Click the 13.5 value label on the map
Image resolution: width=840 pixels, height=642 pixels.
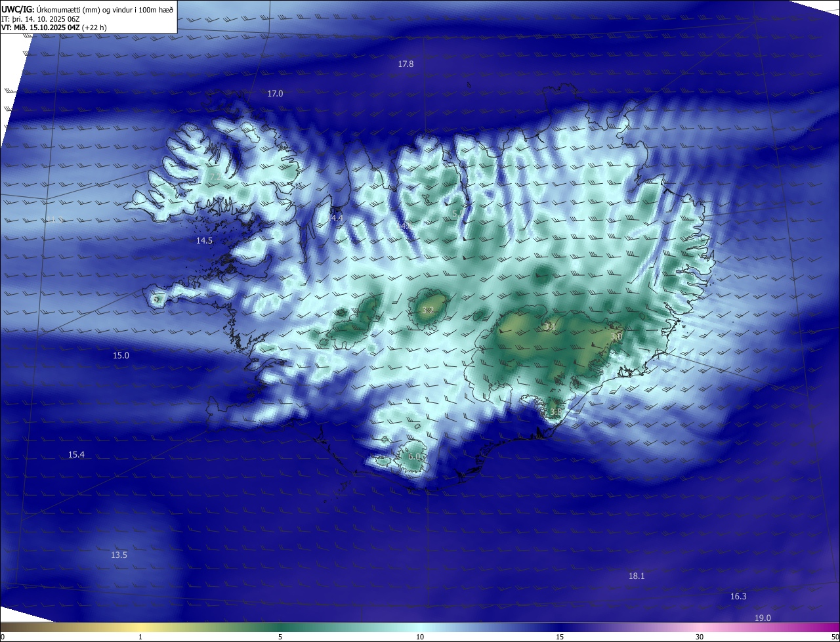[x=119, y=555]
